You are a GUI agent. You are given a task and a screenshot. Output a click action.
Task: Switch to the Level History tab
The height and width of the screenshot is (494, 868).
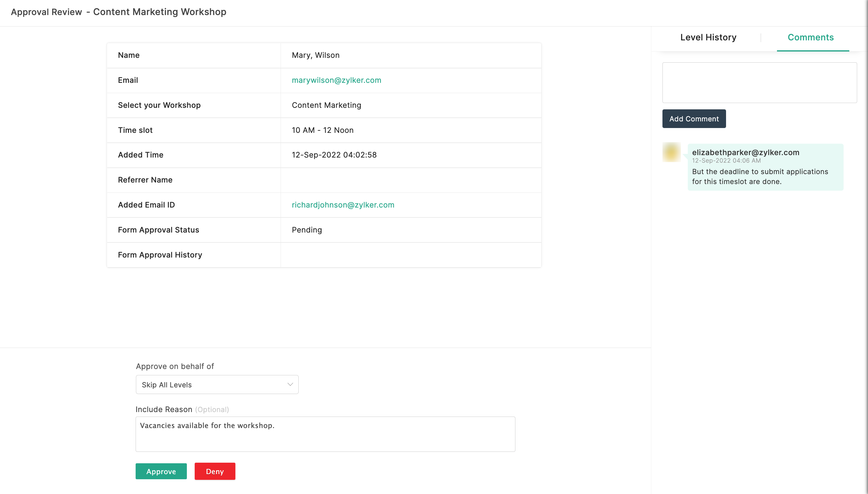point(708,37)
